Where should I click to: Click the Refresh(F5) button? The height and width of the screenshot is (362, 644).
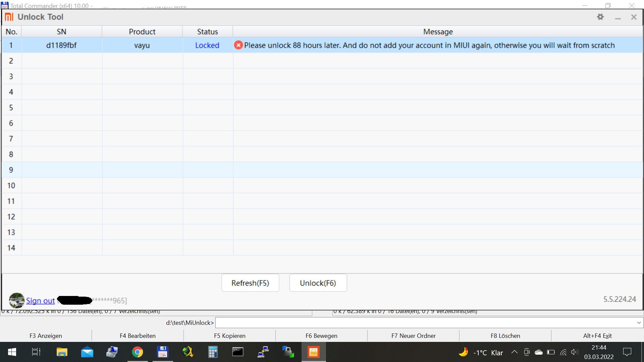[x=250, y=283]
